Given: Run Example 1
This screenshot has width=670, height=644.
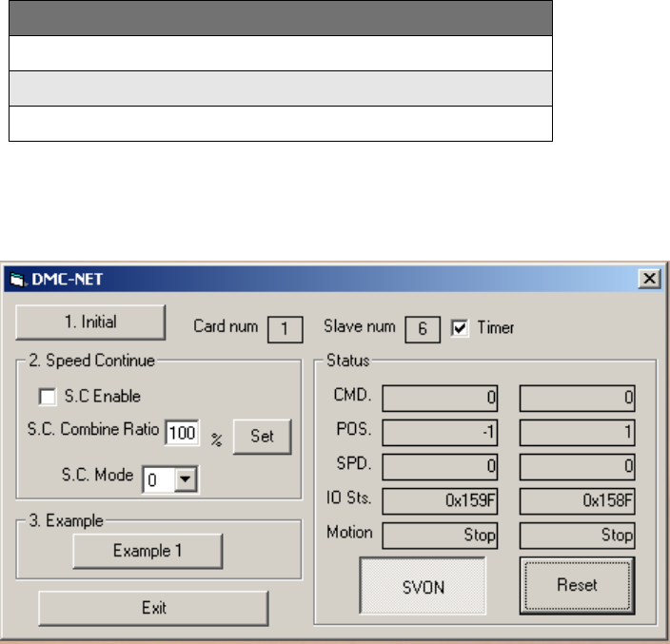Looking at the screenshot, I should [x=148, y=550].
